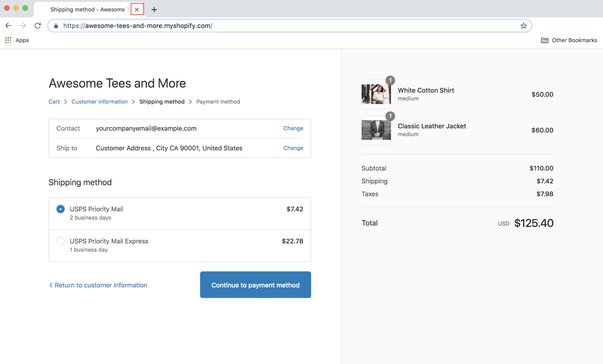Go to the Cart breadcrumb link
The height and width of the screenshot is (364, 603).
point(54,102)
